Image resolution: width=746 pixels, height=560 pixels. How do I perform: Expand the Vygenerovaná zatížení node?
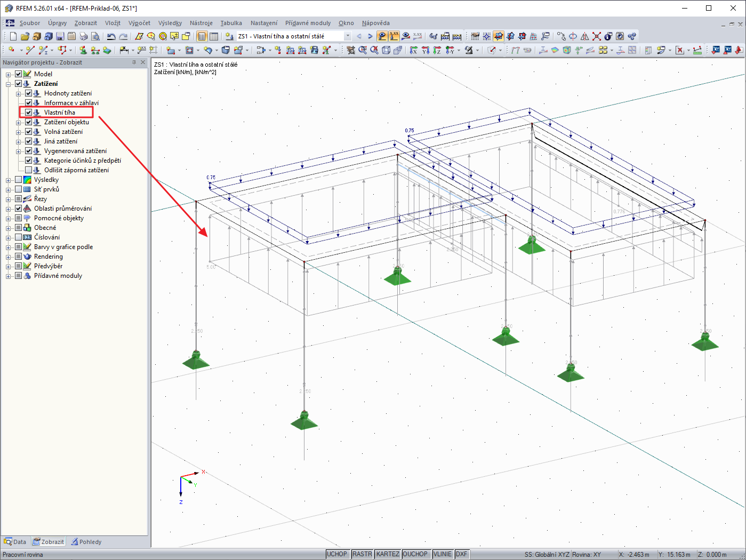19,151
